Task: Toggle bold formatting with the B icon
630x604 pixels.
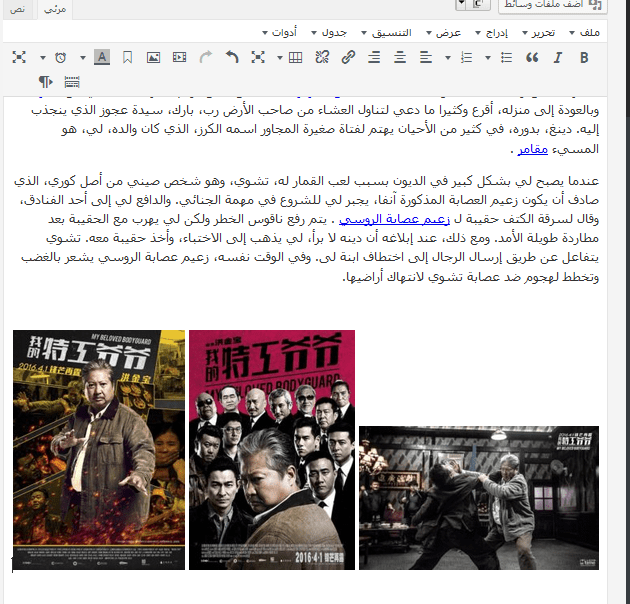Action: [x=584, y=57]
